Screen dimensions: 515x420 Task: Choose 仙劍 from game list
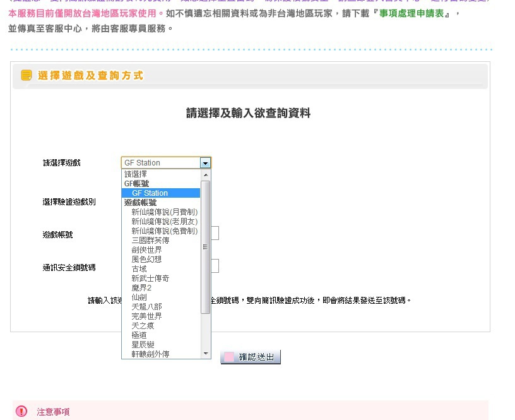161,297
